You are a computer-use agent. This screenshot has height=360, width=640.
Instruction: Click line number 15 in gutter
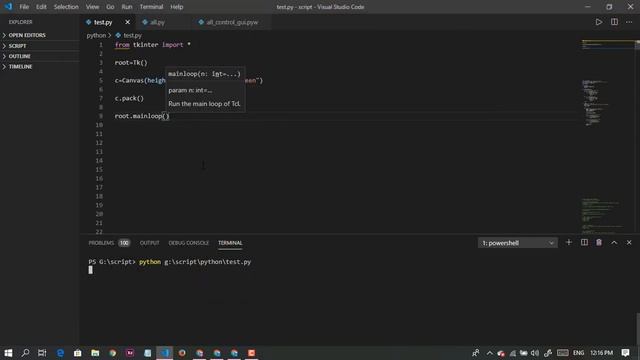pos(99,170)
